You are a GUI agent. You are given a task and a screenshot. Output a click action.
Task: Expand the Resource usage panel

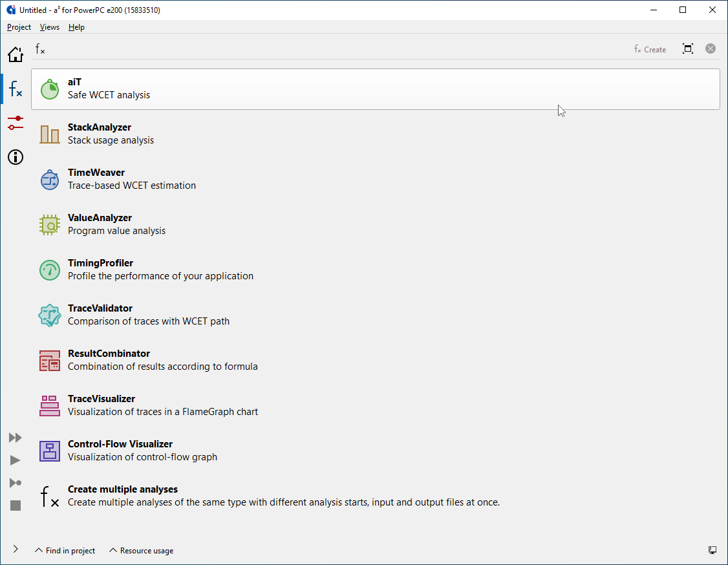pyautogui.click(x=141, y=551)
